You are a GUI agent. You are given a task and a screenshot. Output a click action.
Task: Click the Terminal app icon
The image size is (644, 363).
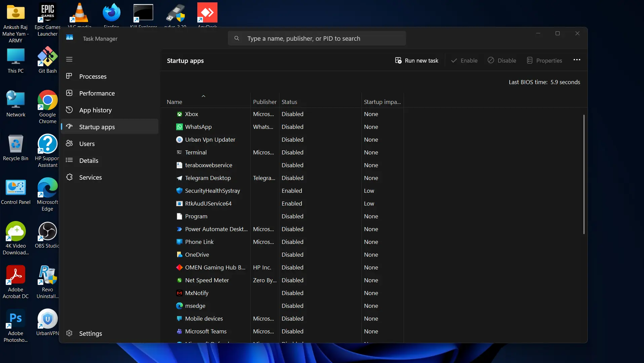pyautogui.click(x=179, y=152)
